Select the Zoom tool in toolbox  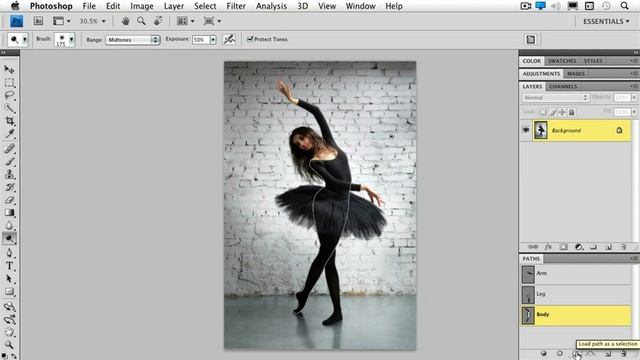[9, 345]
